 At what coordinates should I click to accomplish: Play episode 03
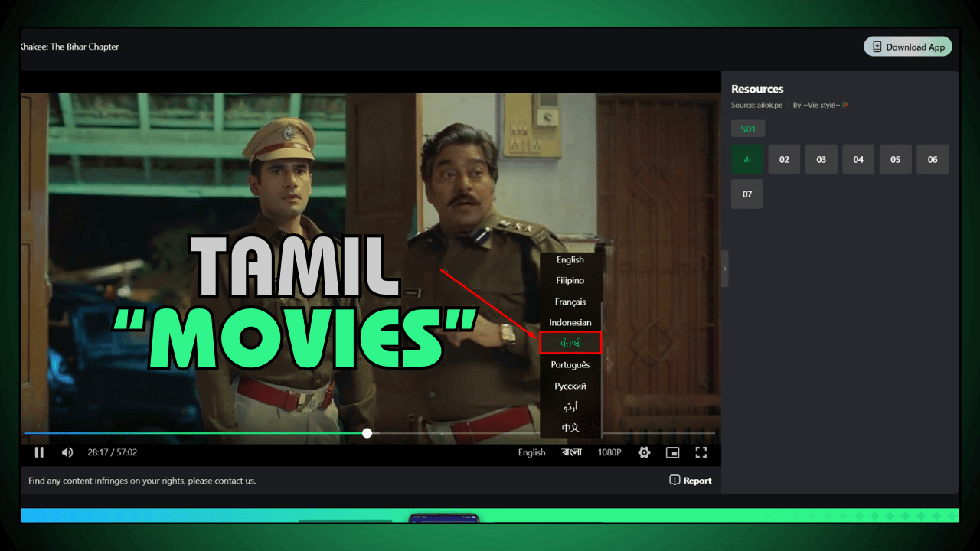click(822, 159)
